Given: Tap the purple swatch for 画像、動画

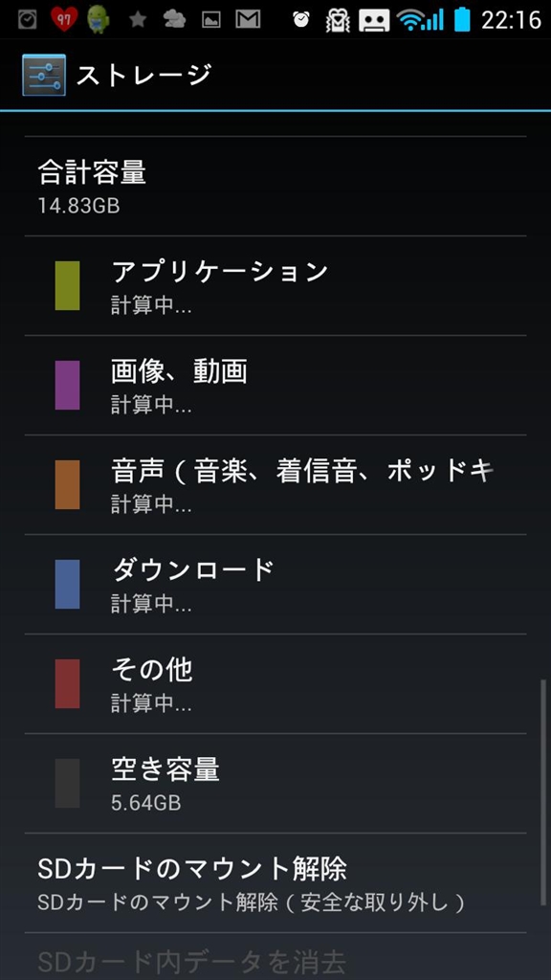Looking at the screenshot, I should click(68, 385).
